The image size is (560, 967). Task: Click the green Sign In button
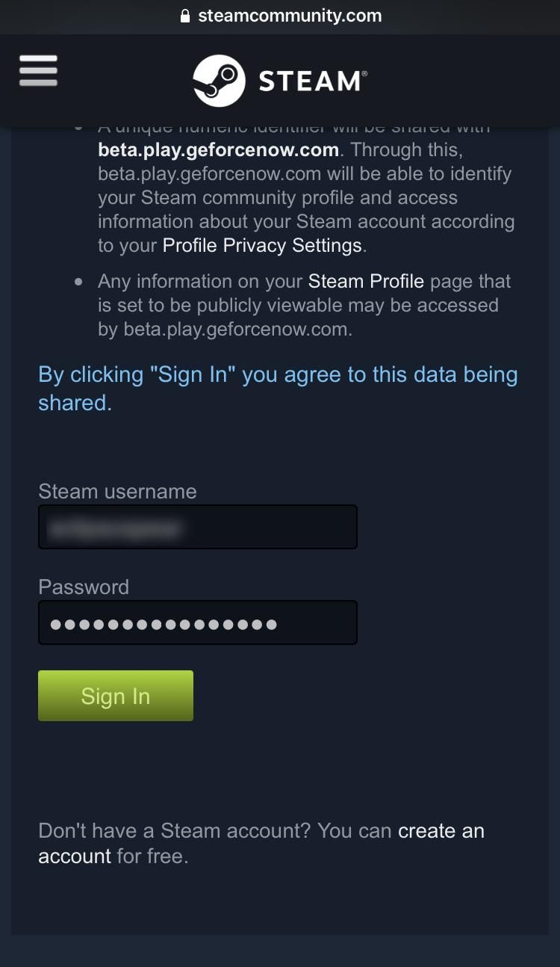(116, 696)
